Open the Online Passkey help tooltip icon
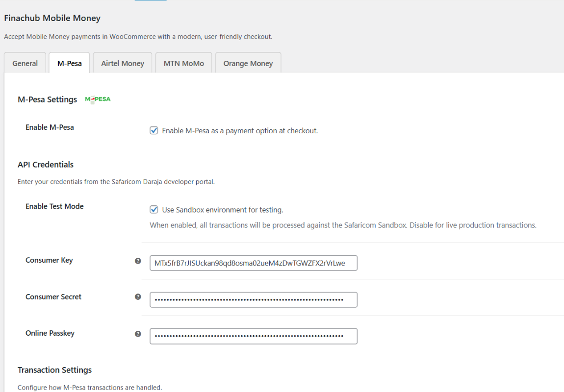Screen dimensions: 564x392 [x=138, y=334]
